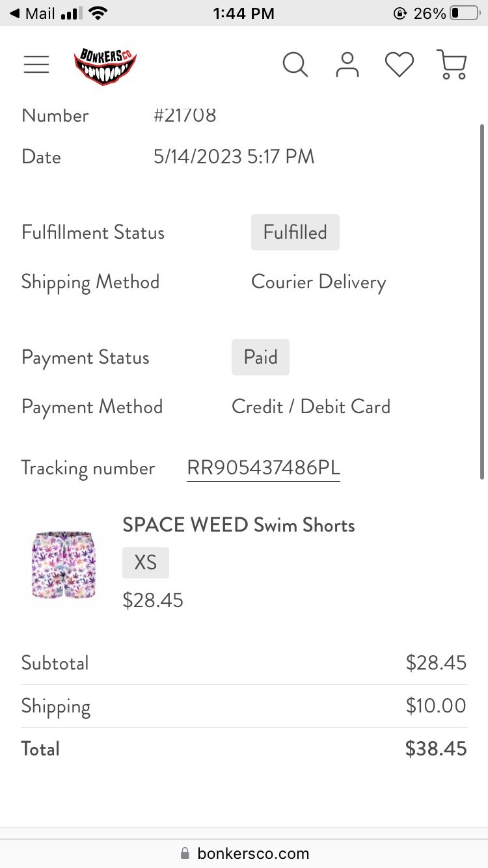Tap the lock icon beside bonkersco.com
This screenshot has width=488, height=868.
point(185,853)
